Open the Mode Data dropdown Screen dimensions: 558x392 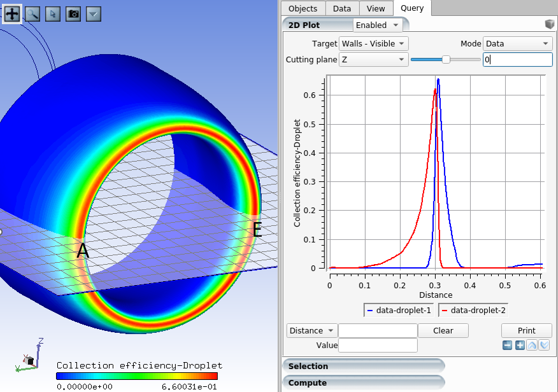[517, 43]
